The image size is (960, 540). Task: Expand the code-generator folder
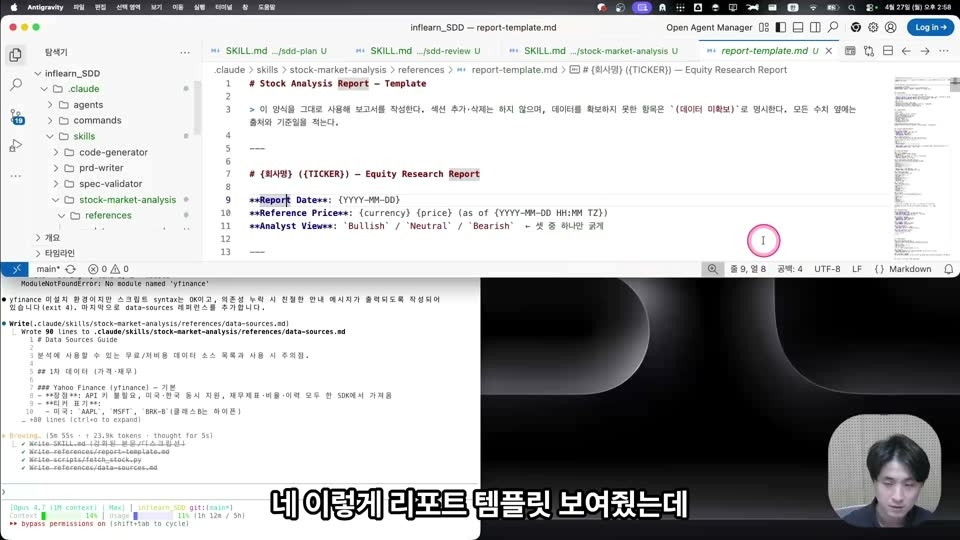click(x=108, y=152)
